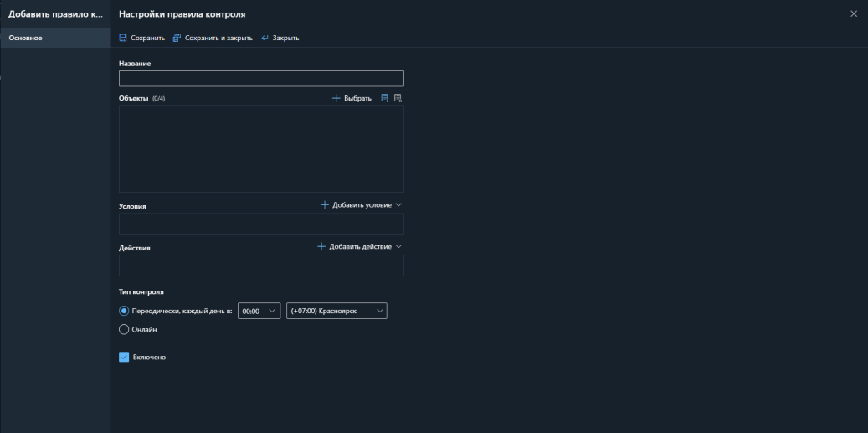Select the Онлайн radio button
868x433 pixels.
coord(124,329)
